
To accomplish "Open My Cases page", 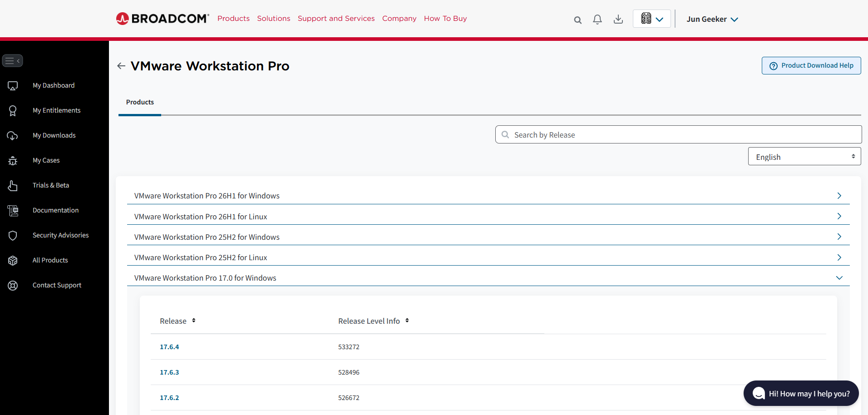I will click(46, 160).
